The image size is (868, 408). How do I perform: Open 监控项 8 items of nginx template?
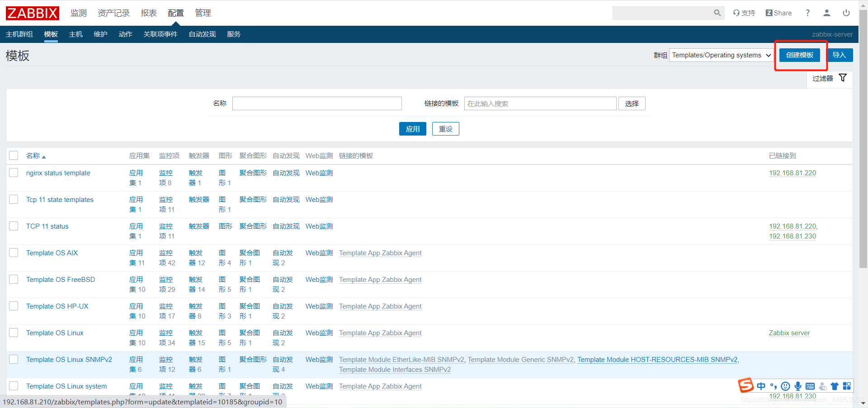[166, 178]
